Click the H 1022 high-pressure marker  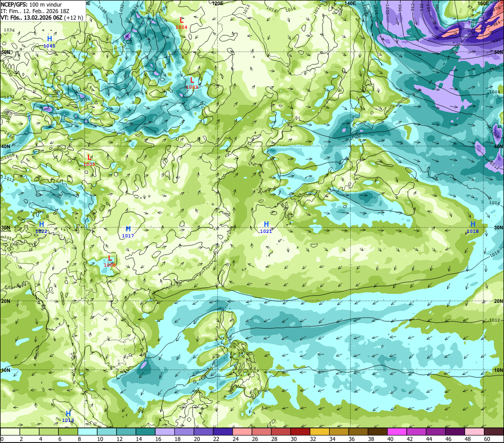[41, 227]
